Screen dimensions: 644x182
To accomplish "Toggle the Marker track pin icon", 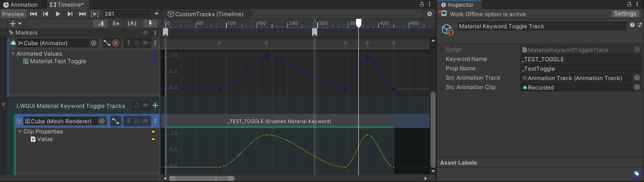I will (x=150, y=23).
